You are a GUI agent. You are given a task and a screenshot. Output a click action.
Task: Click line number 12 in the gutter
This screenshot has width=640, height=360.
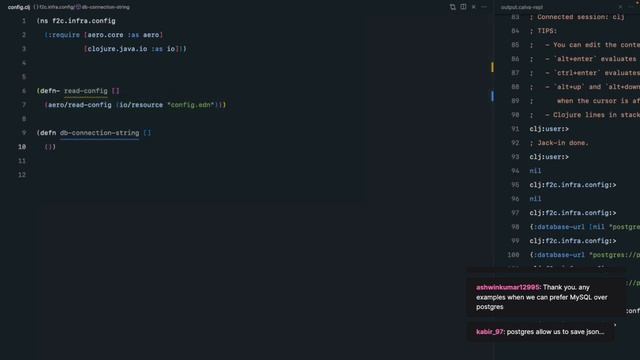click(x=22, y=175)
